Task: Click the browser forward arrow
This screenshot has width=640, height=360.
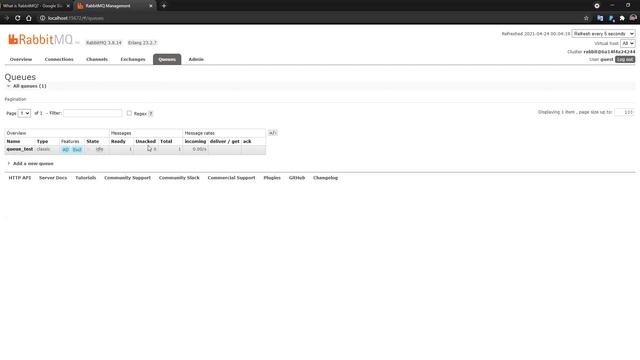Action: pos(7,18)
